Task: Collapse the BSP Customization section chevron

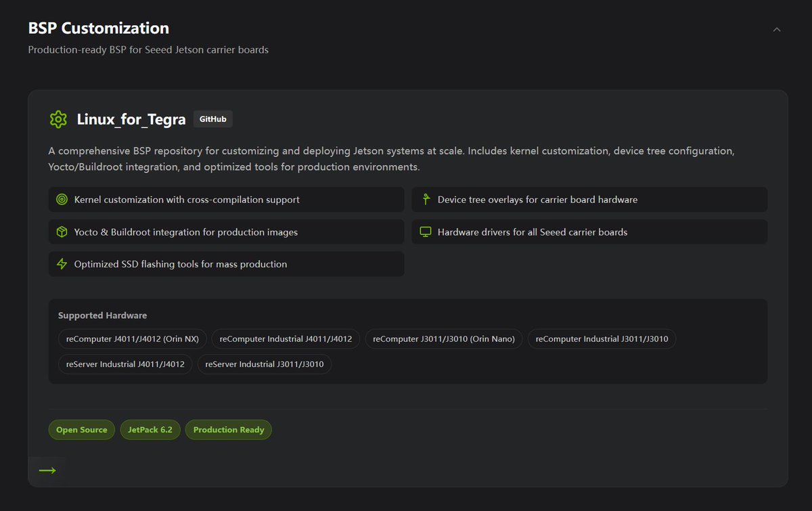Action: click(x=777, y=29)
